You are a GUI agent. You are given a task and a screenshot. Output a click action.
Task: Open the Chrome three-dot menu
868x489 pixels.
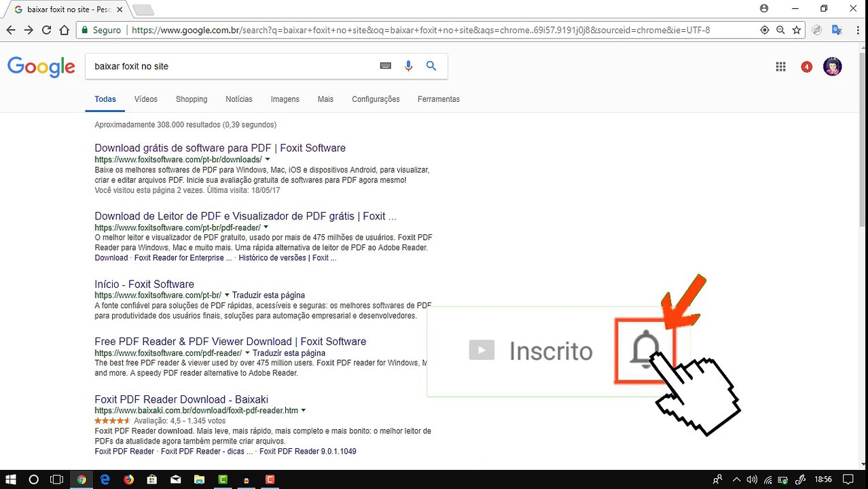[856, 30]
